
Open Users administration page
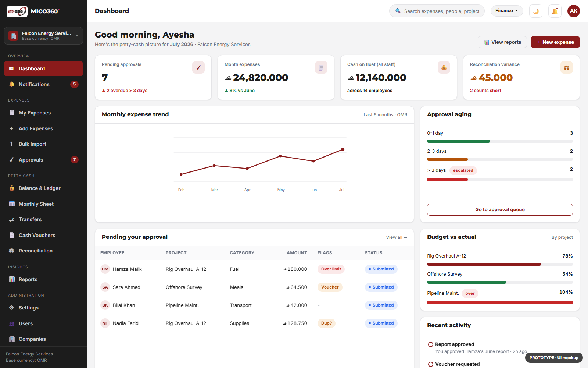(43, 323)
